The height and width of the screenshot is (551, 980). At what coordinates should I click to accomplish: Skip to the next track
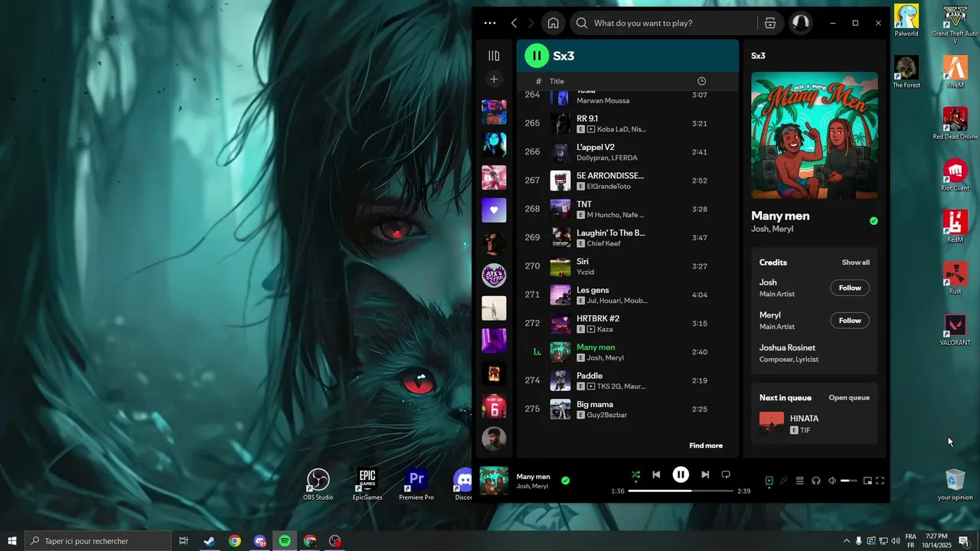[x=705, y=474]
